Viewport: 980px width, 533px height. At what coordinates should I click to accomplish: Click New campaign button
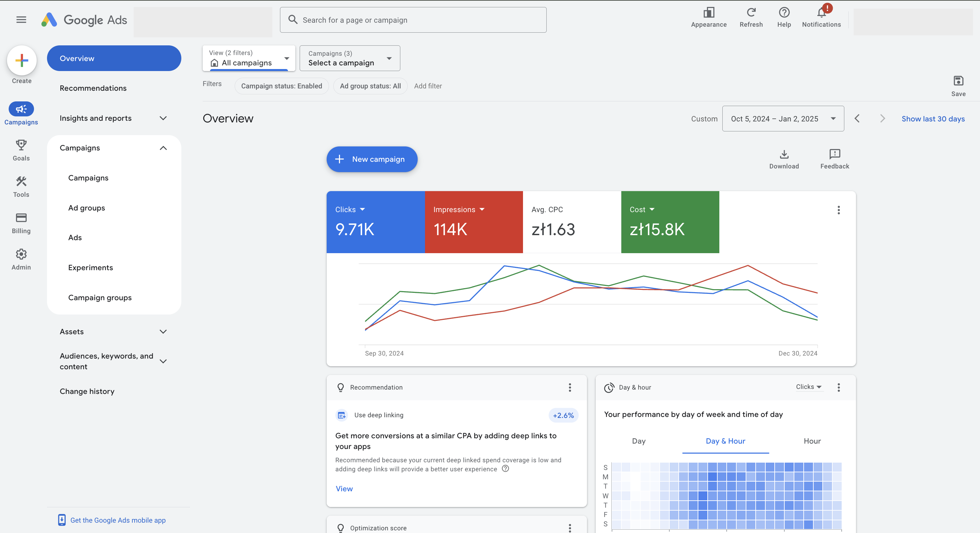[372, 159]
